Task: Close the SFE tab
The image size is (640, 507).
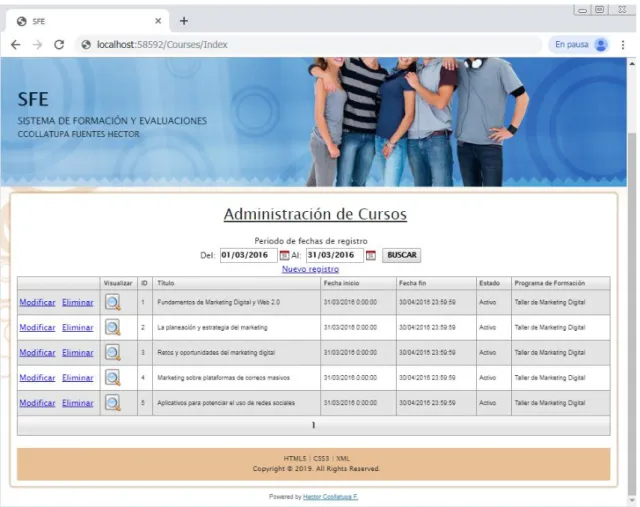Action: [158, 21]
